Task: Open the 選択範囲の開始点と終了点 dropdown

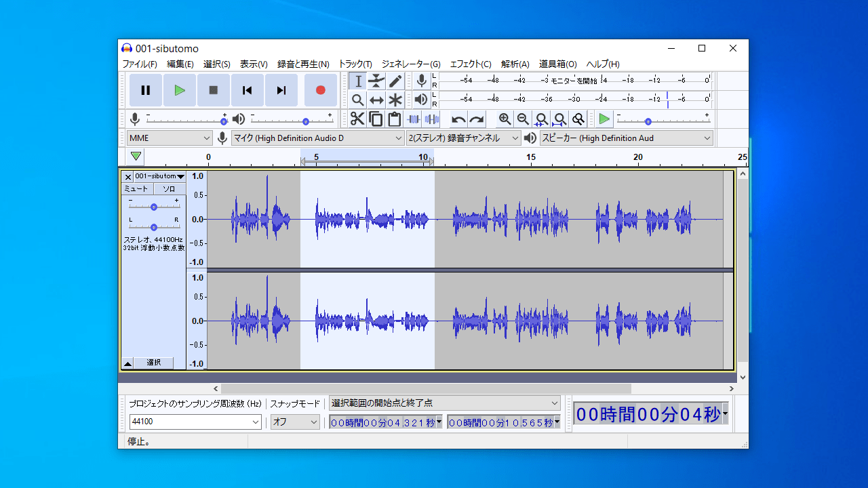Action: [x=445, y=403]
